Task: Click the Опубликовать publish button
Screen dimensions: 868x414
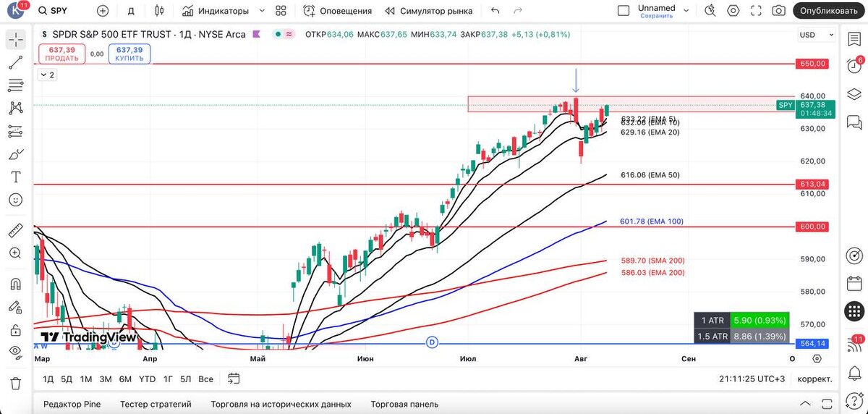Action: 829,11
